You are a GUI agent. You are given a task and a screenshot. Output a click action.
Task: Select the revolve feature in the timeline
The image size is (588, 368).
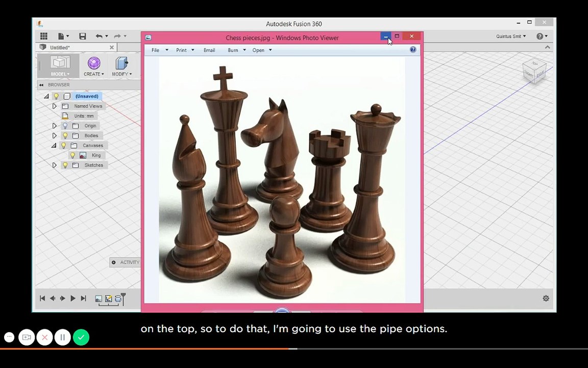tap(118, 299)
